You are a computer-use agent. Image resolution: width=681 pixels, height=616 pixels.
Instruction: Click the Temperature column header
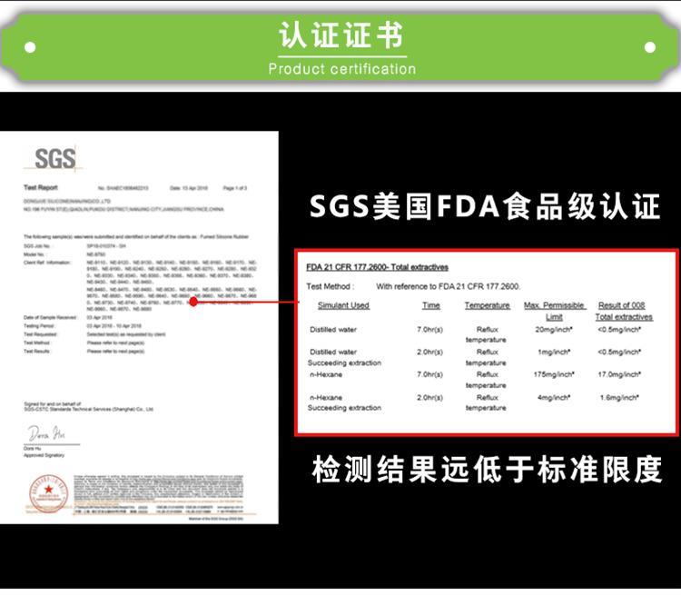488,305
